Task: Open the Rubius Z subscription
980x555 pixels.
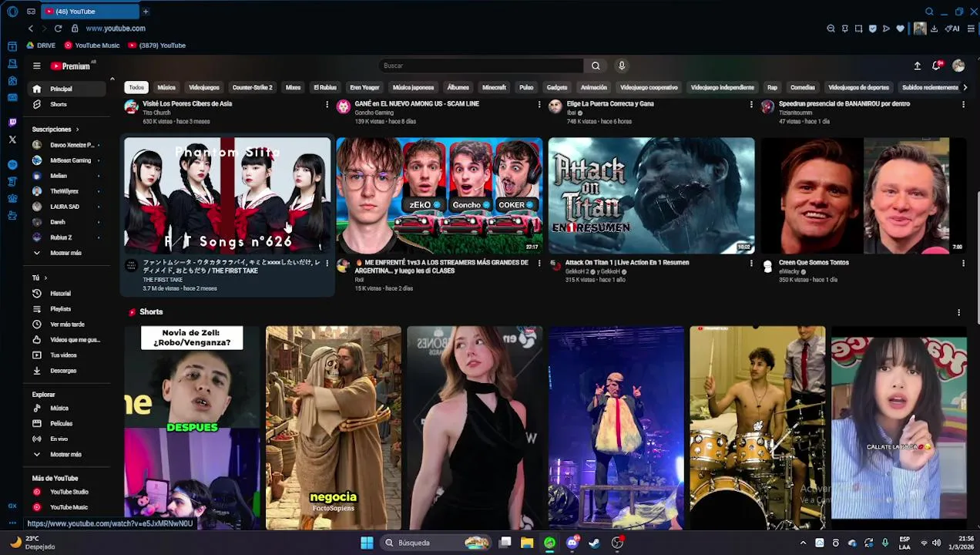Action: (68, 237)
